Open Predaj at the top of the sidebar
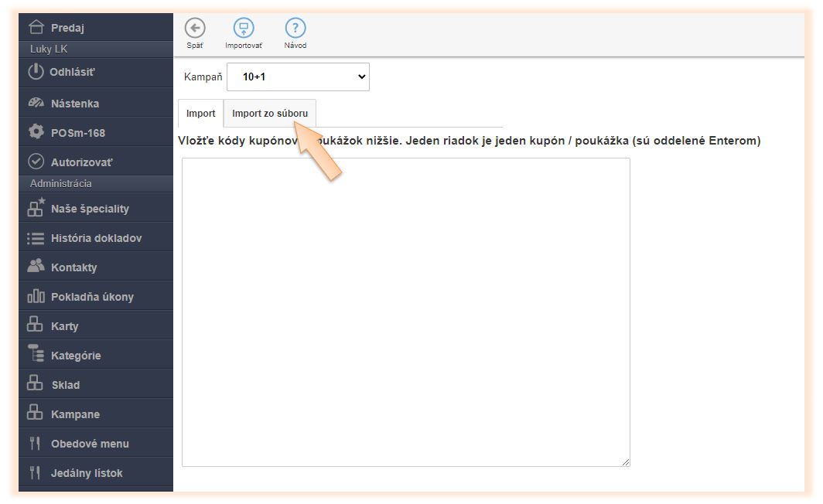 coord(67,28)
